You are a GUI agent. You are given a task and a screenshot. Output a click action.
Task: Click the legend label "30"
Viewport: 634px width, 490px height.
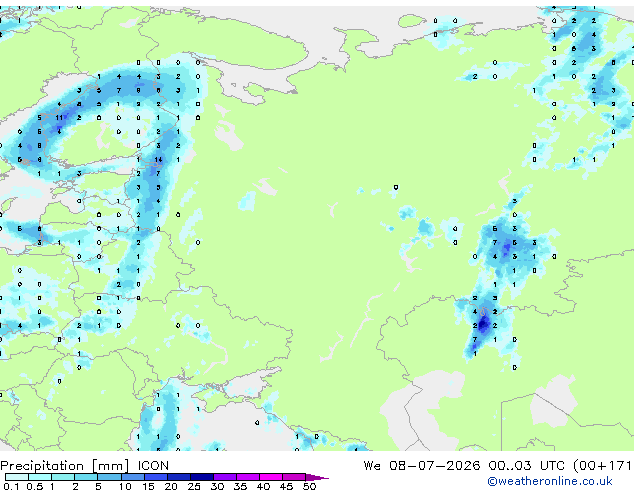click(x=217, y=486)
